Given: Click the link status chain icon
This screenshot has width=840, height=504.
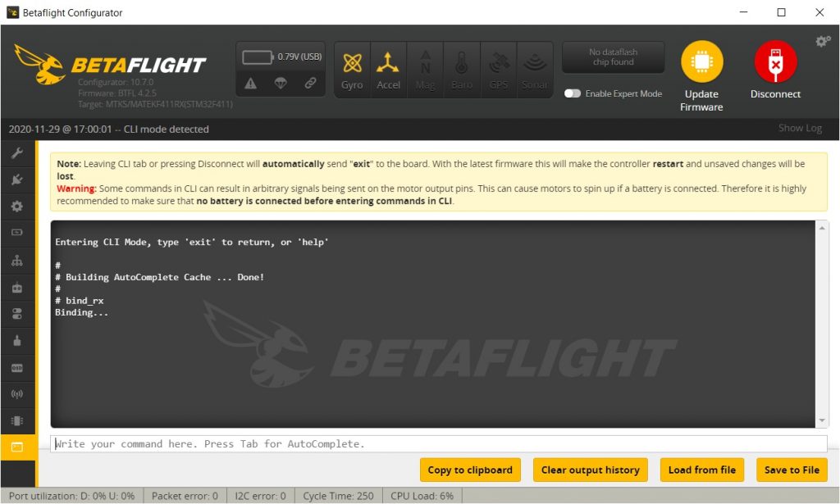Looking at the screenshot, I should pos(310,84).
